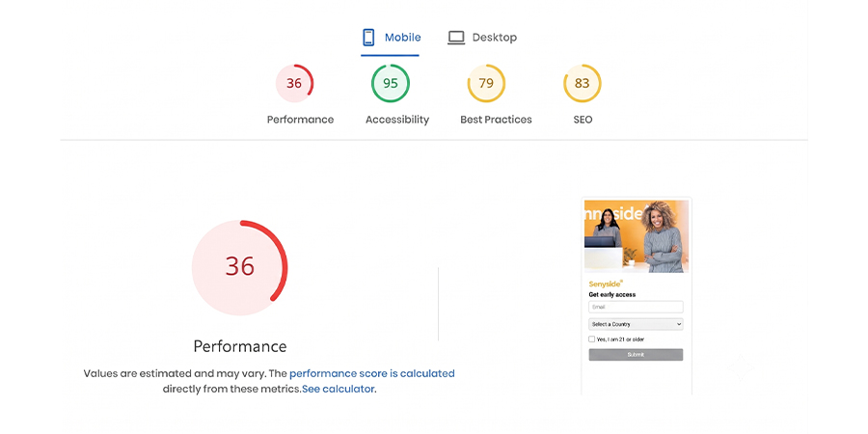This screenshot has width=868, height=434.
Task: Click the desktop laptop icon
Action: click(x=456, y=38)
